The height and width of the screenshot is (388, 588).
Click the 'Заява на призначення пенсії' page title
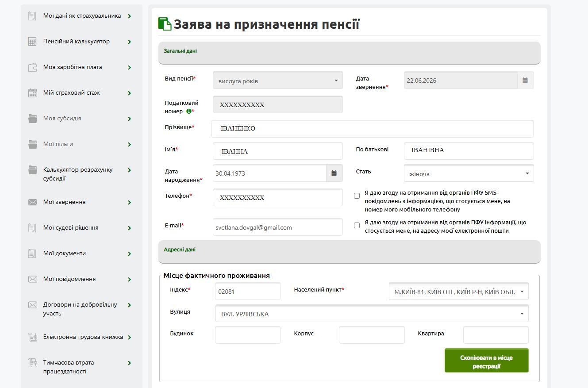tap(266, 24)
